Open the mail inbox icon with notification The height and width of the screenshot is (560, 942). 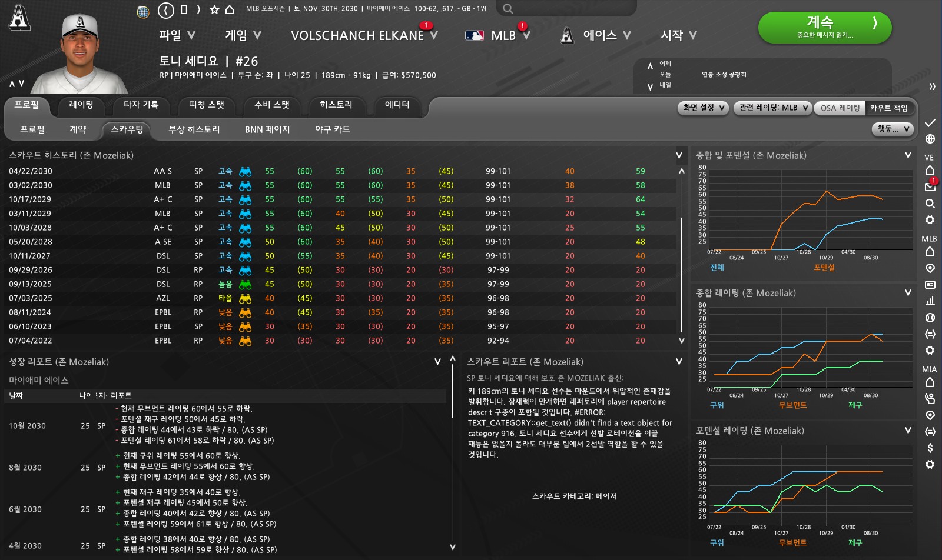pos(930,186)
